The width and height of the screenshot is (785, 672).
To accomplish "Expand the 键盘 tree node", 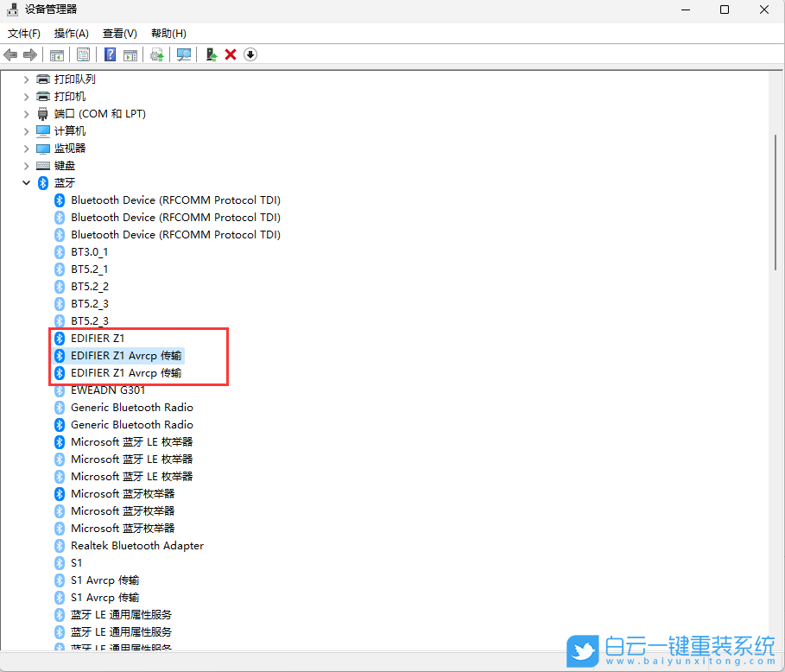I will pyautogui.click(x=26, y=165).
